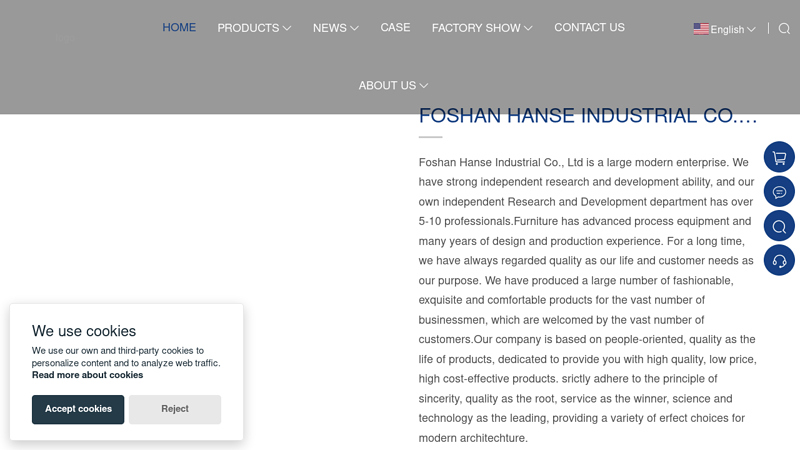Open the NEWS menu
The height and width of the screenshot is (450, 800).
336,28
